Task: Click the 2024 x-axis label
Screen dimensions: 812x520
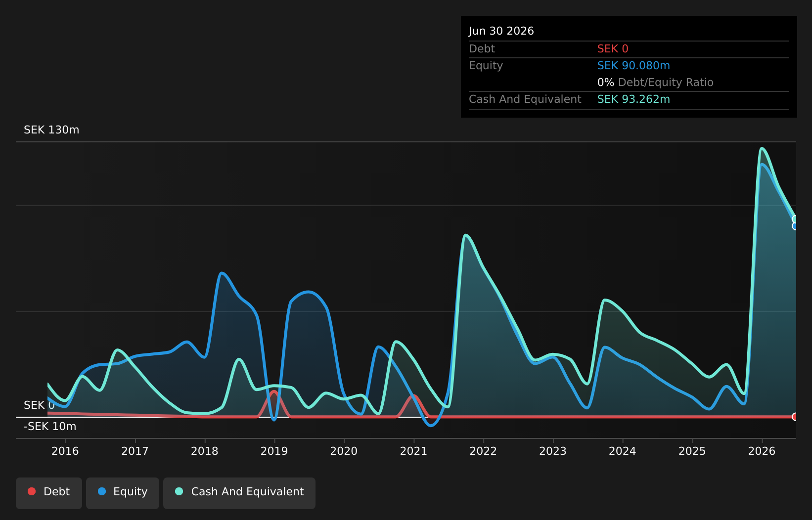Action: [x=623, y=451]
